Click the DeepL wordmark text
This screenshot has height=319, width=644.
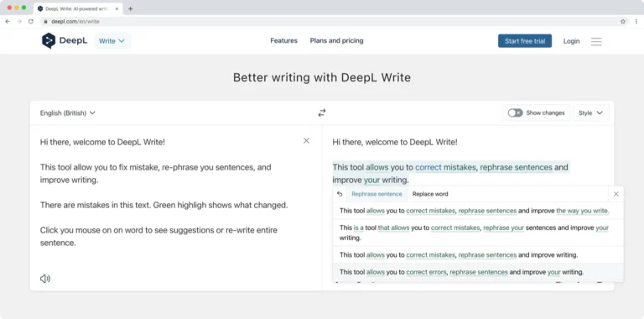click(x=73, y=40)
